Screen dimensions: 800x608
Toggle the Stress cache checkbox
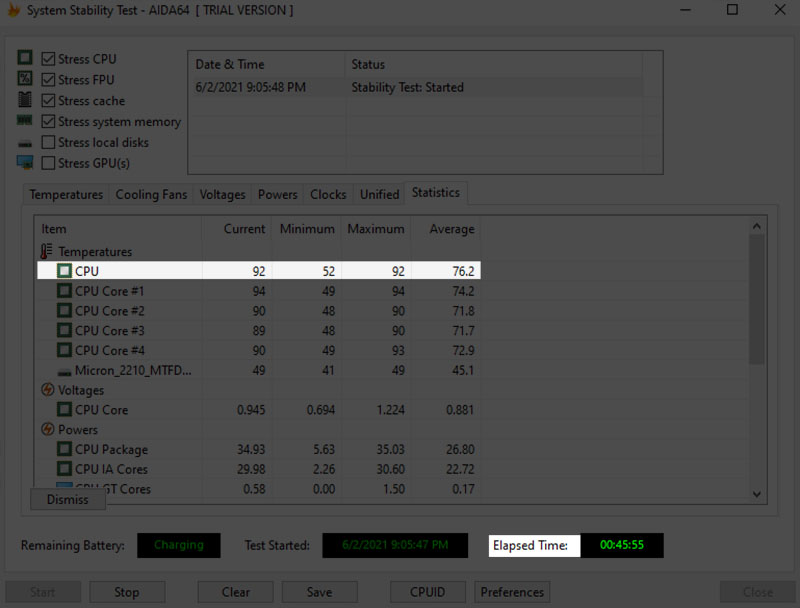[x=48, y=101]
